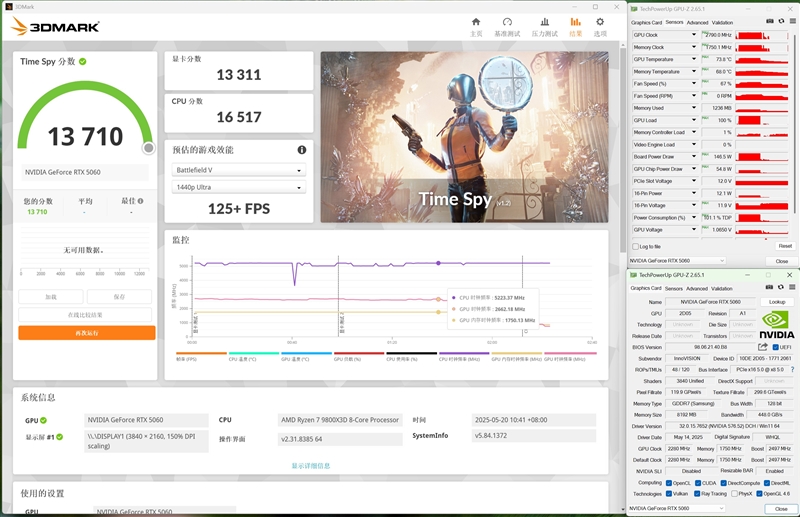Open the Board Power Draw sensor dropdown
Viewport: 800px width, 517px height.
click(693, 157)
